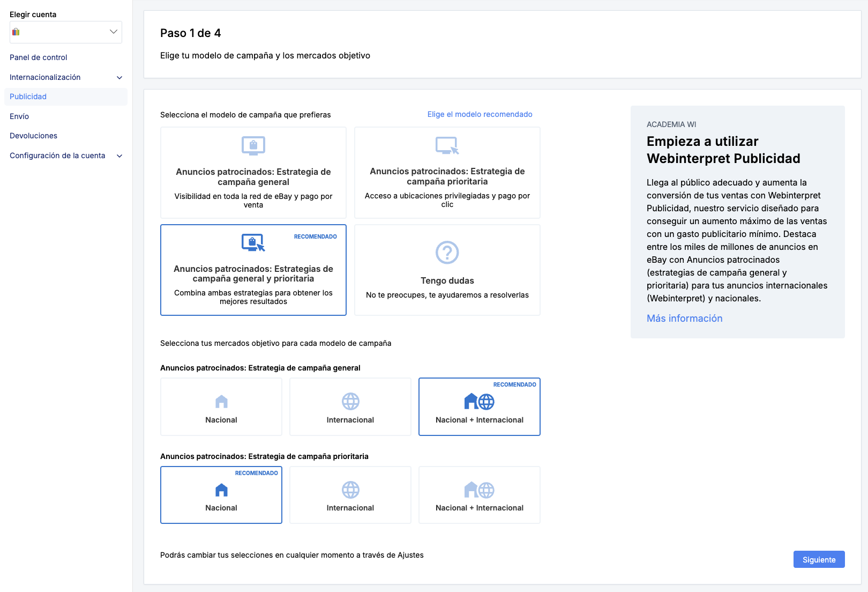Viewport: 868px width, 592px height.
Task: Click the account logo icon in selector
Action: 16,32
